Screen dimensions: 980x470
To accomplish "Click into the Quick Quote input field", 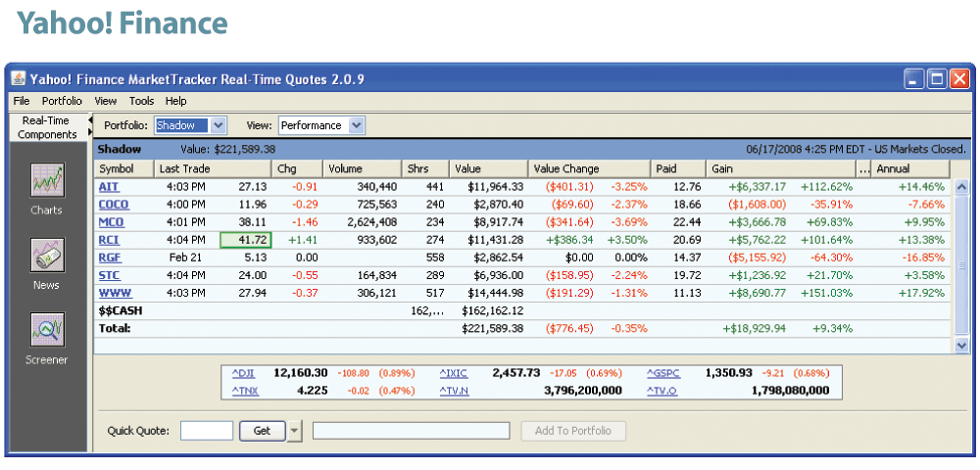I will (x=207, y=431).
